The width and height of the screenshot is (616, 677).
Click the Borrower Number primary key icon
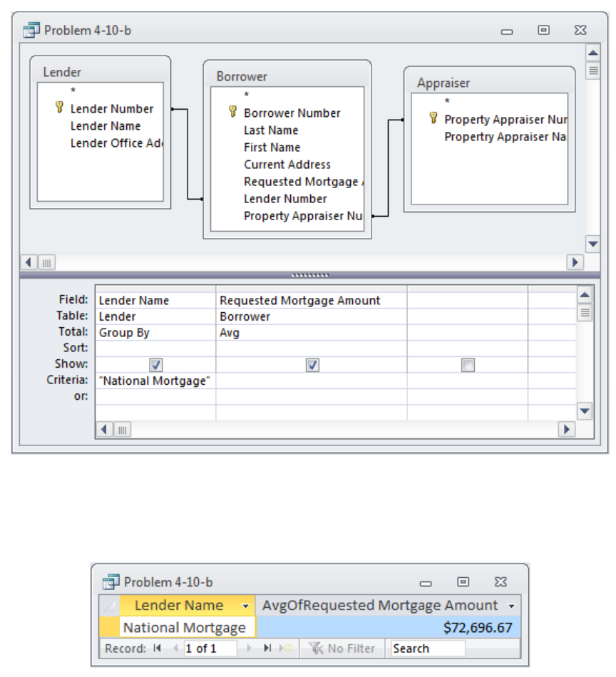tap(233, 111)
